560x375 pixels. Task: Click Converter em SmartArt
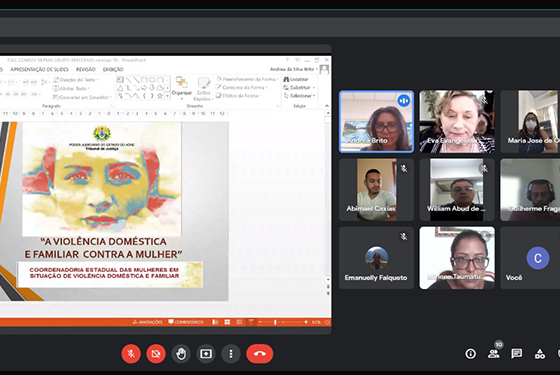coord(82,97)
